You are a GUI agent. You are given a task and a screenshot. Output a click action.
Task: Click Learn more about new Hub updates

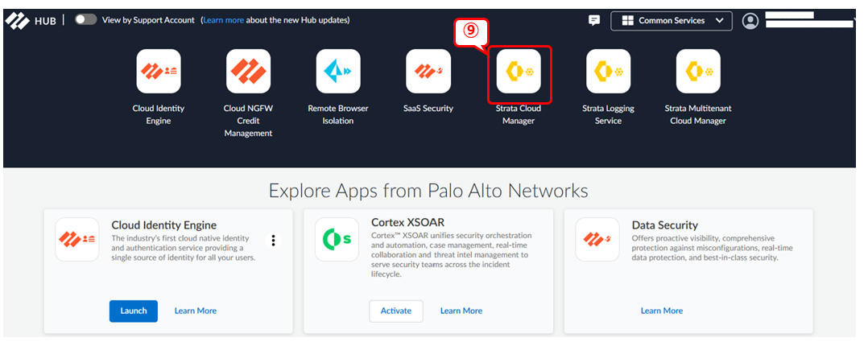pos(223,20)
